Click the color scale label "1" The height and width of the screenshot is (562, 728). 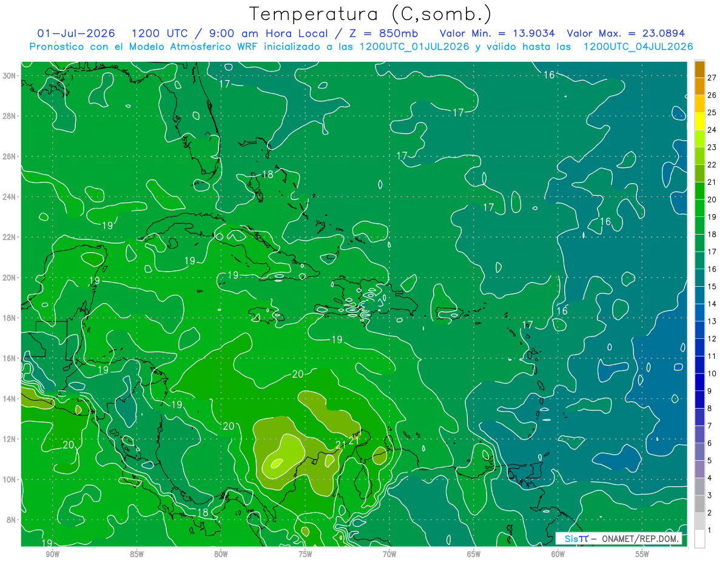(x=710, y=530)
